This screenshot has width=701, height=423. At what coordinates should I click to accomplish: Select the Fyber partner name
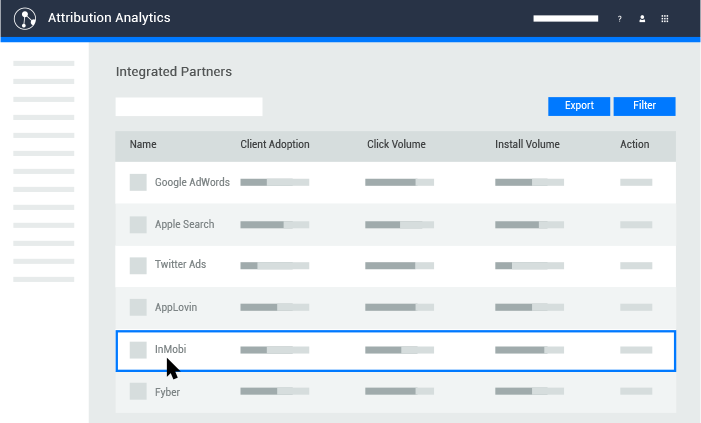click(x=167, y=392)
